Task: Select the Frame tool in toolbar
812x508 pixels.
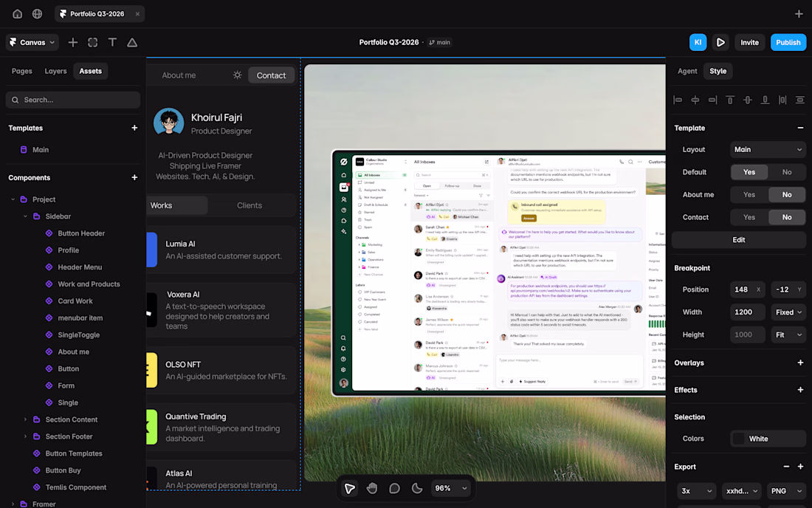Action: coord(93,43)
